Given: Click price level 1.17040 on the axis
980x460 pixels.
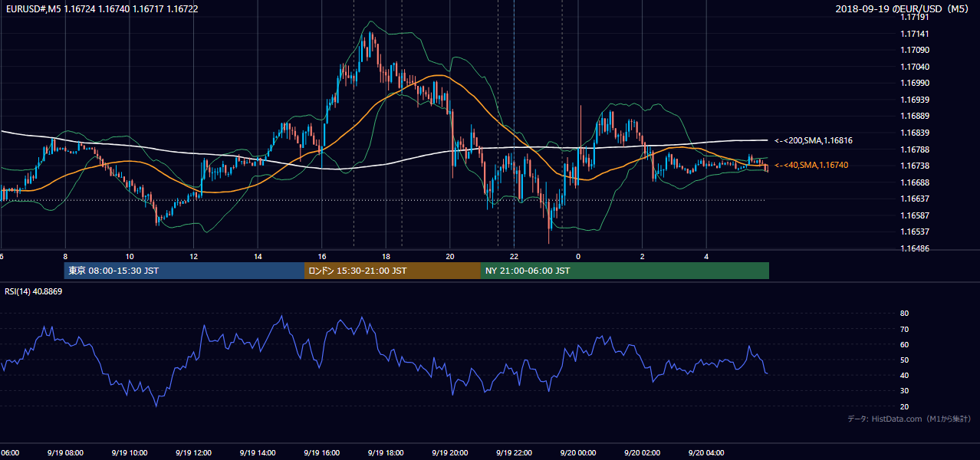Looking at the screenshot, I should tap(916, 67).
